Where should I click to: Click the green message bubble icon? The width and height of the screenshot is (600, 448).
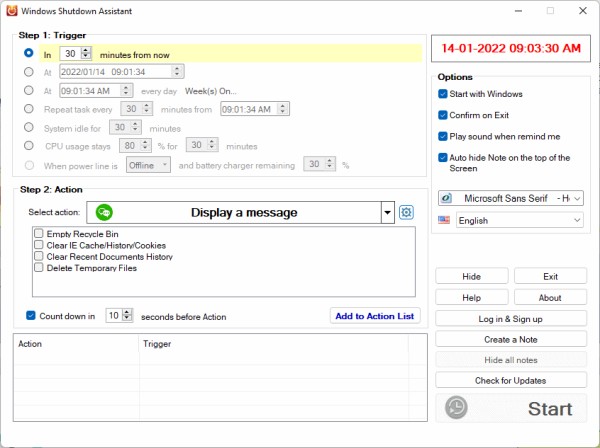click(104, 212)
